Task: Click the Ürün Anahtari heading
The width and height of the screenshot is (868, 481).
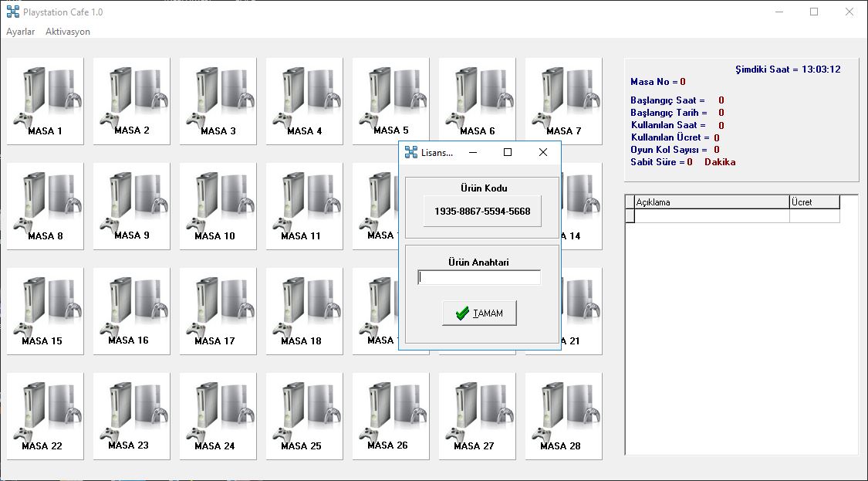Action: [478, 262]
